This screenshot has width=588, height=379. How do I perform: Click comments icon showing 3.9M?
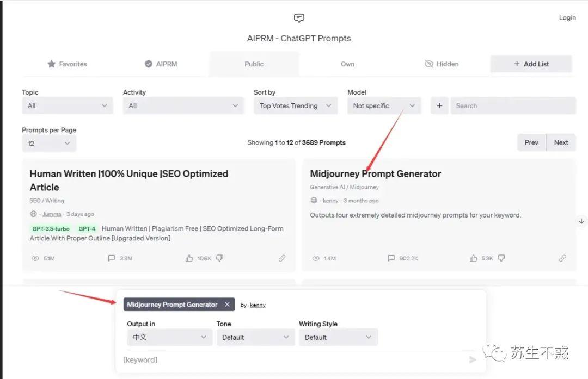point(112,258)
